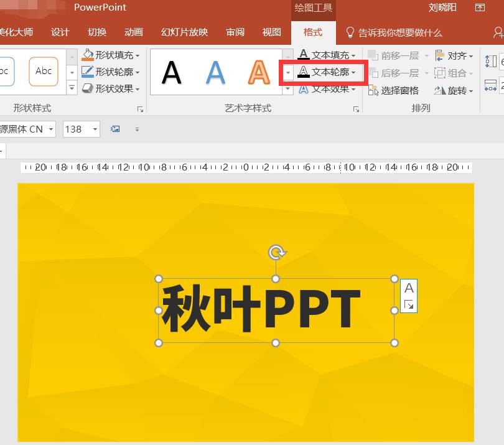Expand the shape styles gallery more arrow
The width and height of the screenshot is (504, 445).
72,88
